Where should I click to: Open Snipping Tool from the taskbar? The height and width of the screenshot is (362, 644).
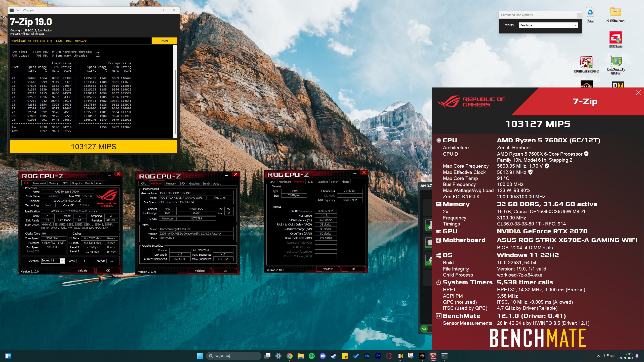click(x=411, y=356)
